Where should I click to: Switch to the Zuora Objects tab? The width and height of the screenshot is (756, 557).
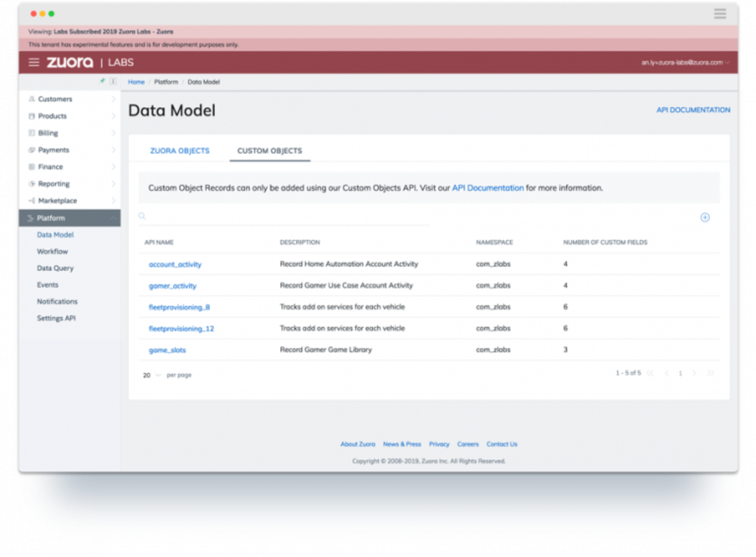coord(180,151)
